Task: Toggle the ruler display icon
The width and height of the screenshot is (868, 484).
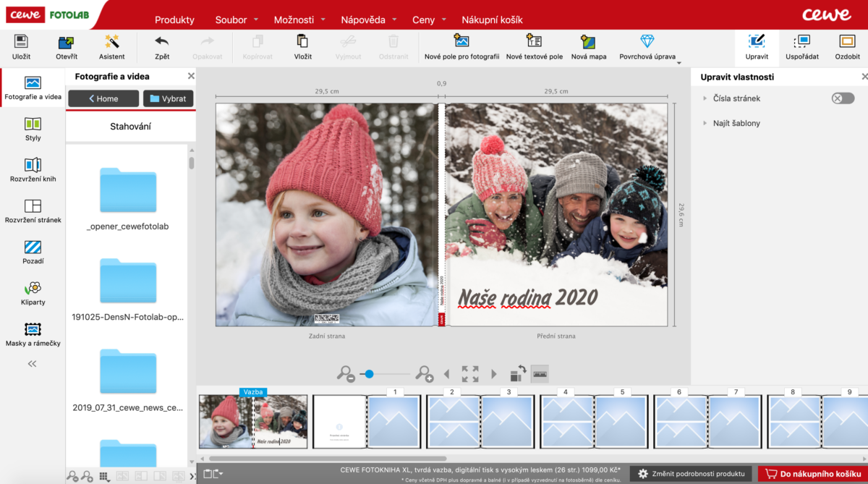Action: (540, 374)
